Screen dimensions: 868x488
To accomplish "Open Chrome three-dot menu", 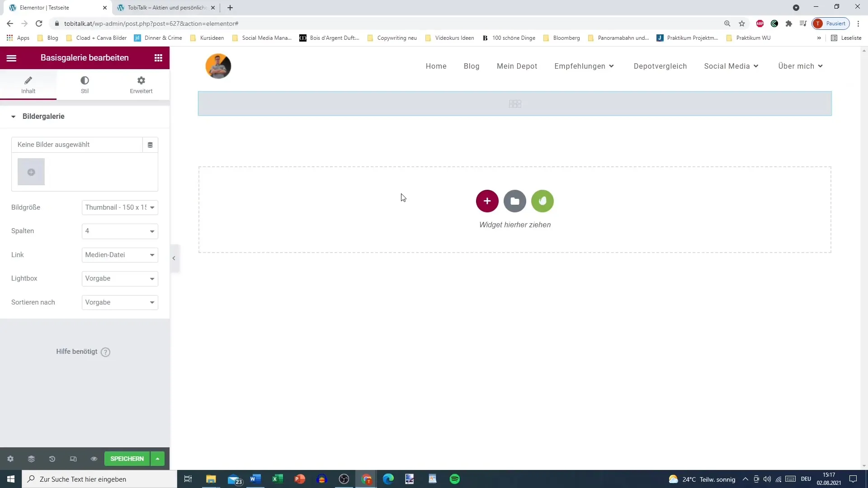I will coord(859,23).
